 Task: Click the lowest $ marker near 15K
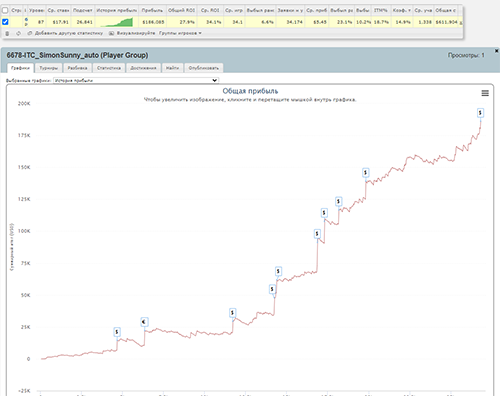pos(117,332)
